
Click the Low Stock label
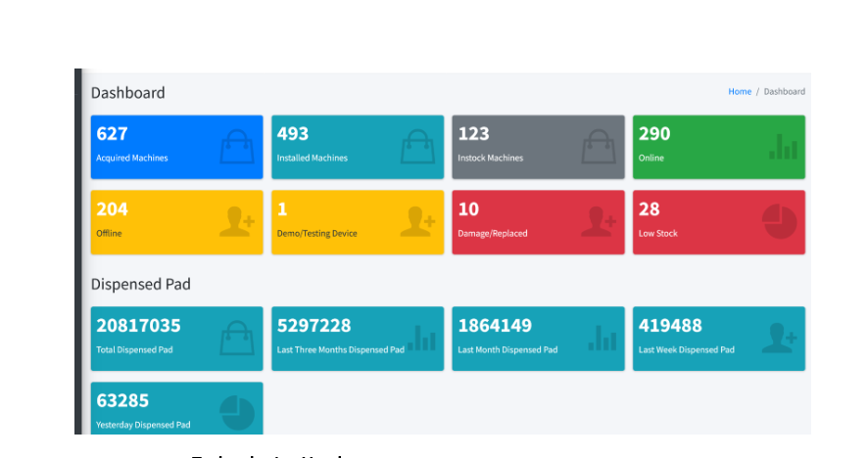[x=658, y=234]
